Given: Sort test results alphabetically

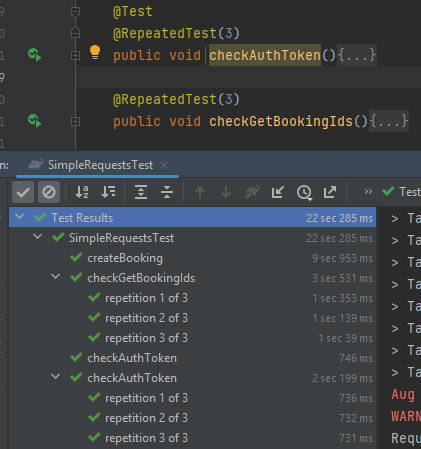Looking at the screenshot, I should [82, 192].
